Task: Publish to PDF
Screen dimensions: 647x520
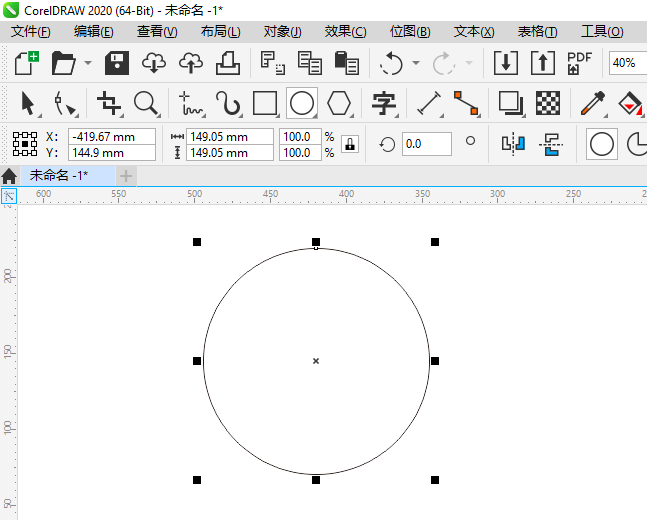Action: coord(579,63)
